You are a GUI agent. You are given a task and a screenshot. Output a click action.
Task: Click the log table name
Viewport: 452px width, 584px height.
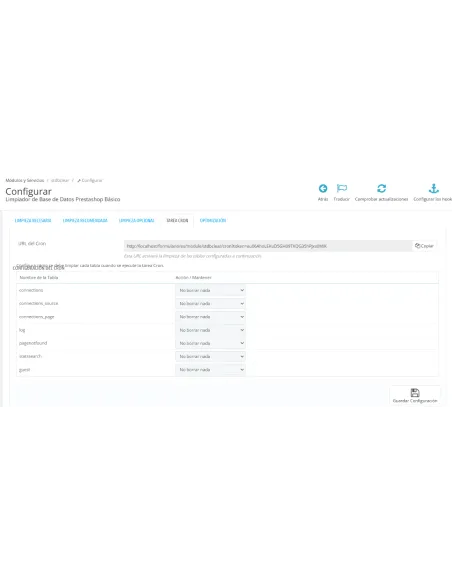(x=22, y=330)
